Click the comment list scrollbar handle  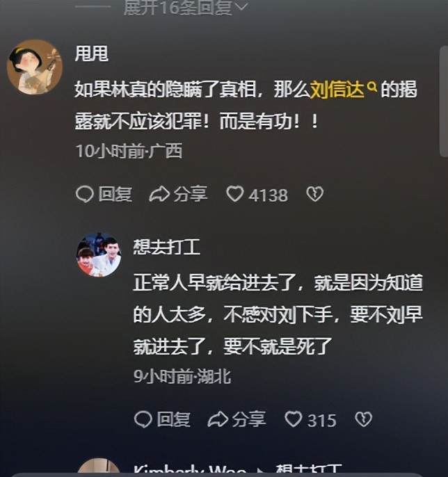[444, 102]
